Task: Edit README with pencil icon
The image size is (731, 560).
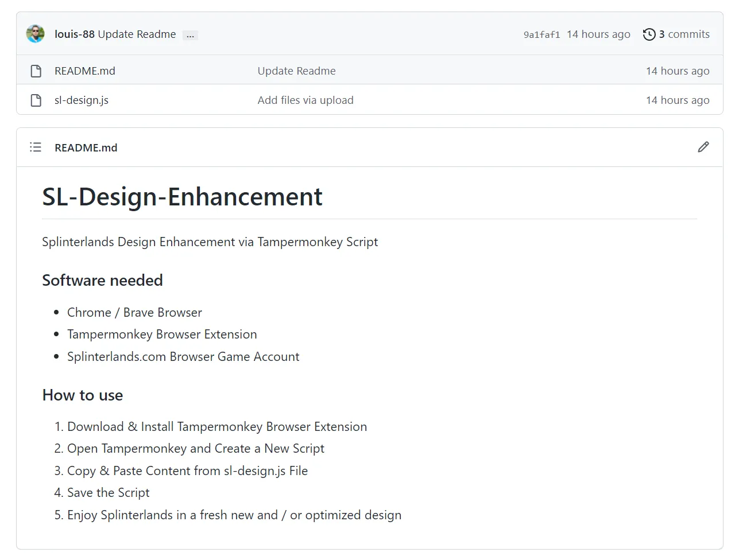Action: (x=703, y=147)
